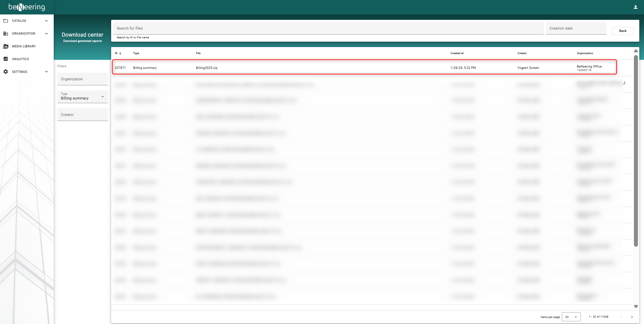Screen dimensions: 644x324
Task: Expand the Settings menu chevron
Action: [46, 72]
